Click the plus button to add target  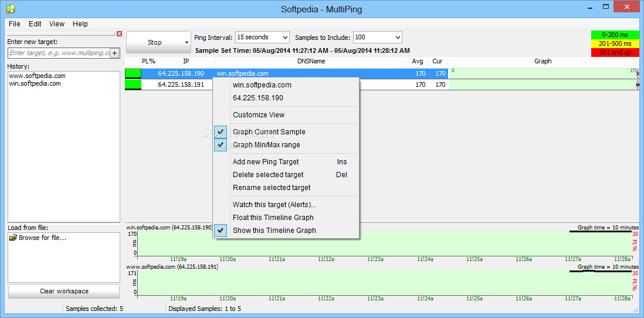[114, 53]
